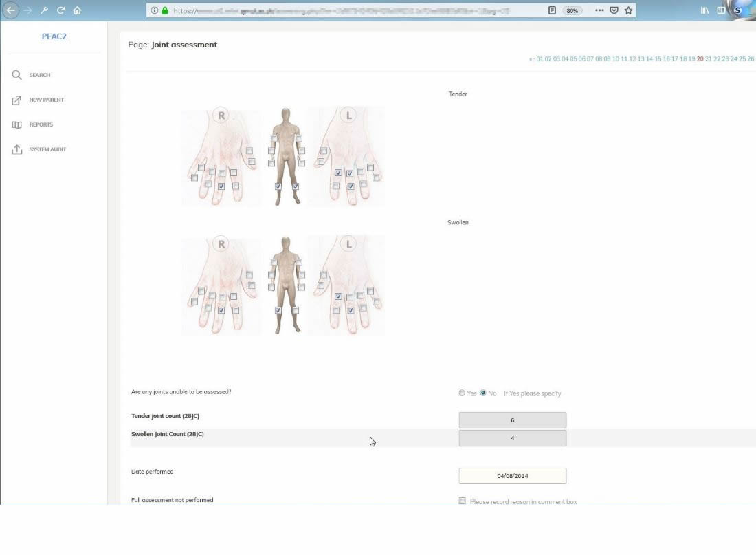Click the PEAC2 logo link
This screenshot has height=555, width=756.
coord(54,36)
